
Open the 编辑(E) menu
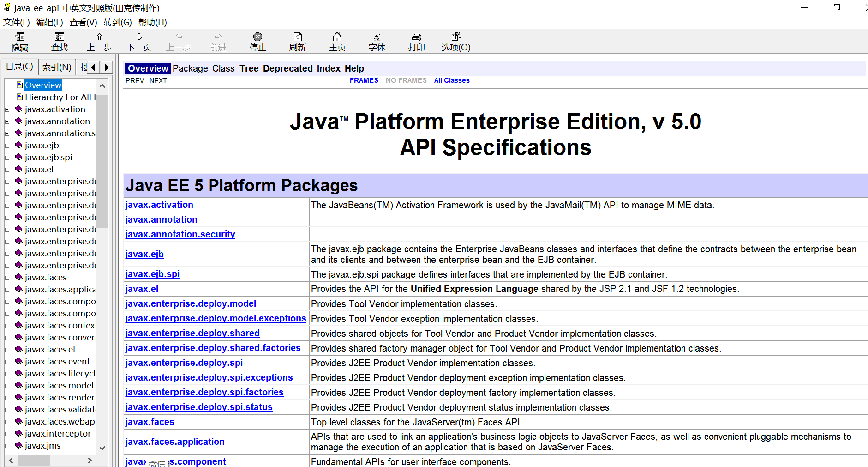coord(50,22)
